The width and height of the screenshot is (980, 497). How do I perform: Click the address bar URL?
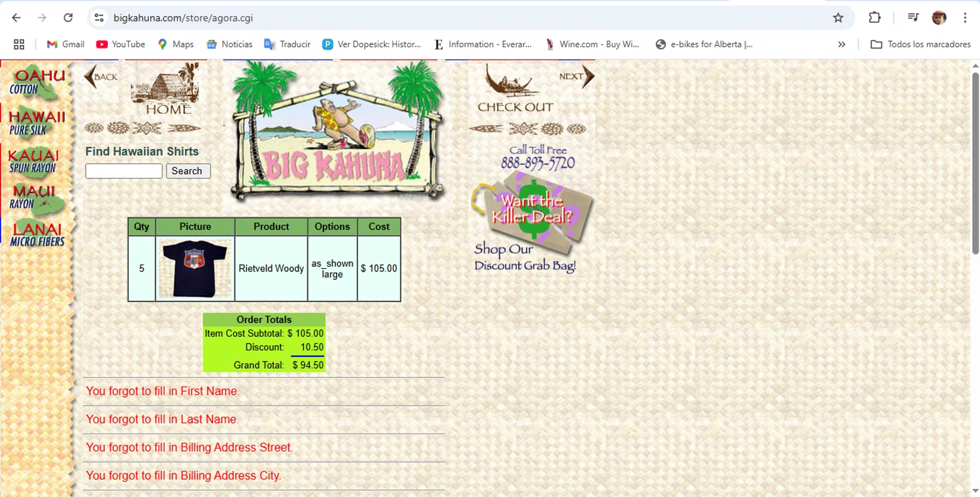pyautogui.click(x=183, y=18)
